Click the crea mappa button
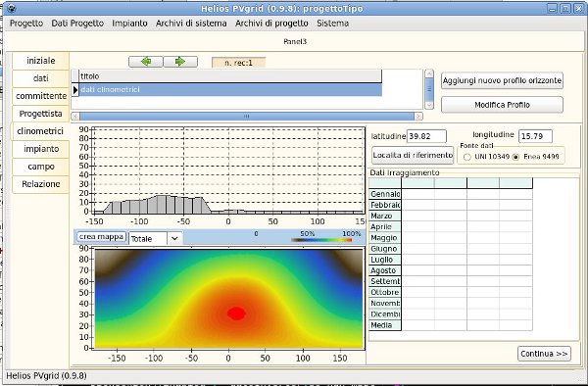The width and height of the screenshot is (588, 386). click(x=101, y=237)
